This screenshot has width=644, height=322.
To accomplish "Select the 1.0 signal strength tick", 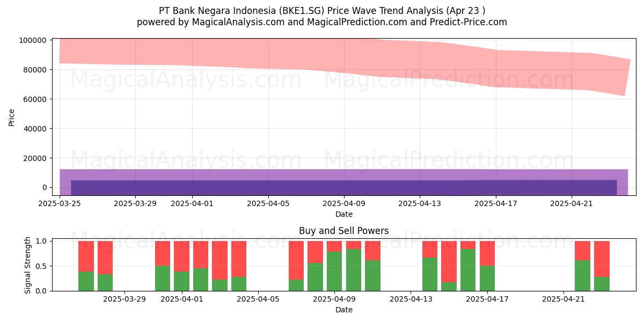I will 41,241.
